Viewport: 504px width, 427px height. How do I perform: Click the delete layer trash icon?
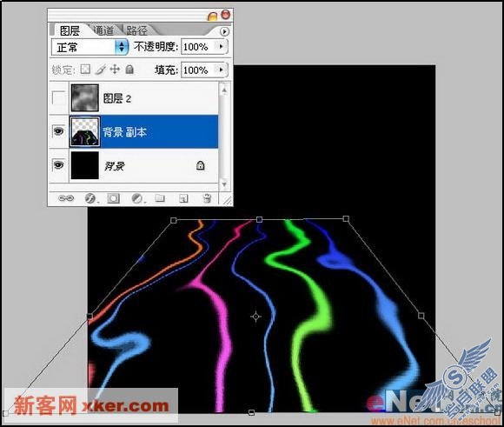pyautogui.click(x=208, y=198)
